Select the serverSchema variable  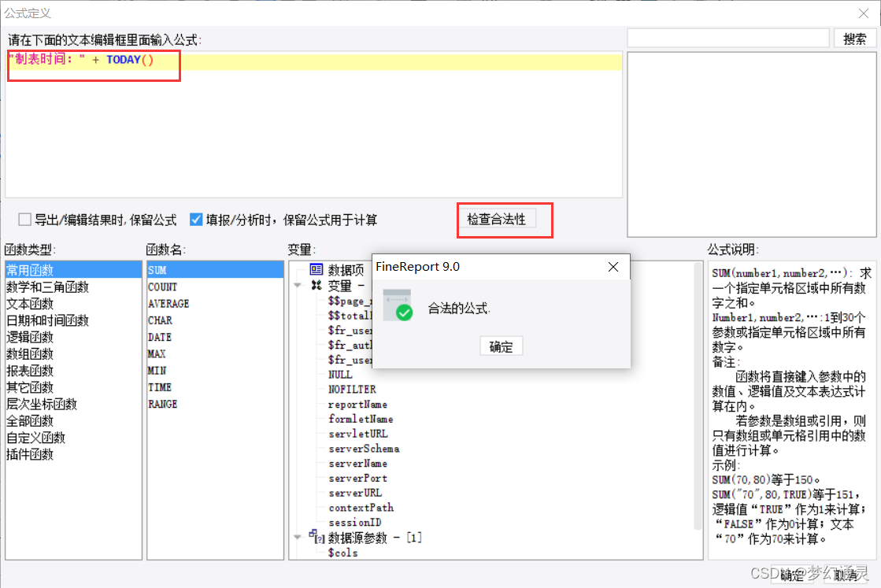click(x=364, y=449)
